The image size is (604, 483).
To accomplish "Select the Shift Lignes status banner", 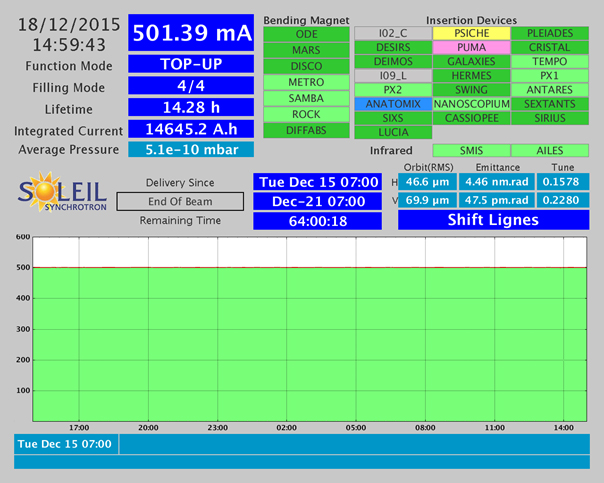I will click(493, 220).
